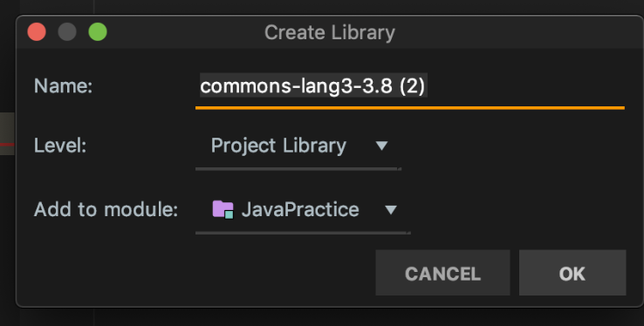Click the red marker at left editor edge
The width and height of the screenshot is (644, 326).
point(7,145)
